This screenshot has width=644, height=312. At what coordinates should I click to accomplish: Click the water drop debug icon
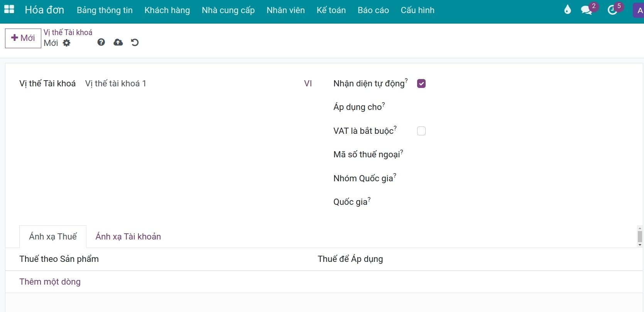click(x=567, y=10)
